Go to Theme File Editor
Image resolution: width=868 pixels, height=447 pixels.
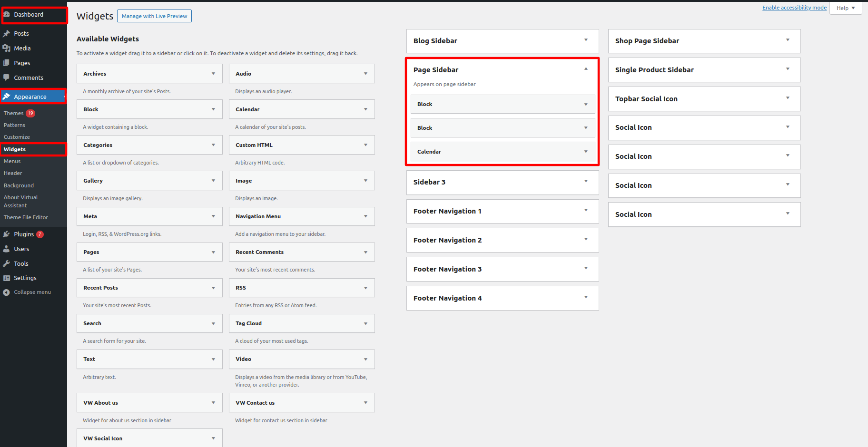[26, 217]
